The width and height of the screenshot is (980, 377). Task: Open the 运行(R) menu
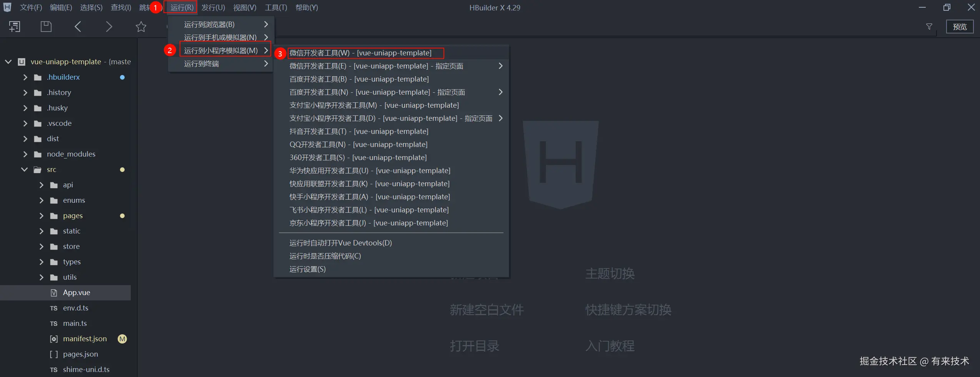click(182, 7)
